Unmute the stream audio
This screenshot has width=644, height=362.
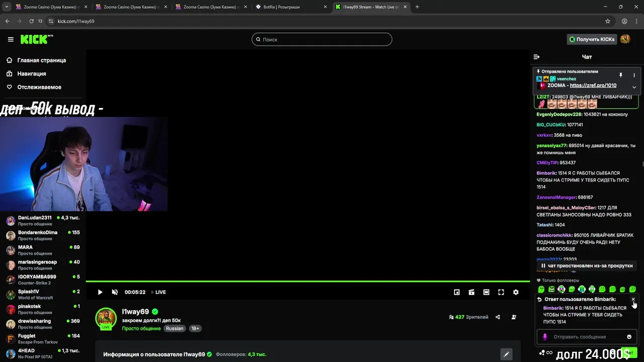[x=115, y=292]
